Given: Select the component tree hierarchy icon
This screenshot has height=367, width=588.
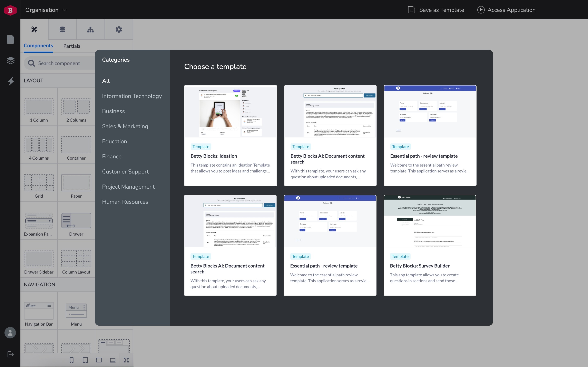Looking at the screenshot, I should click(x=91, y=30).
